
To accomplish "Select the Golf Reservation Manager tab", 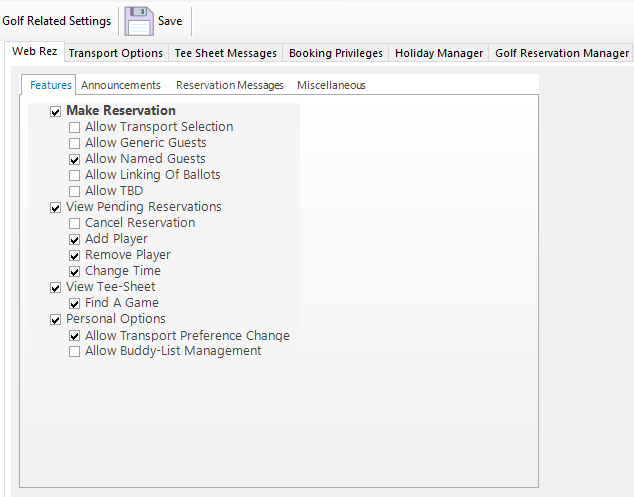I will pos(561,53).
